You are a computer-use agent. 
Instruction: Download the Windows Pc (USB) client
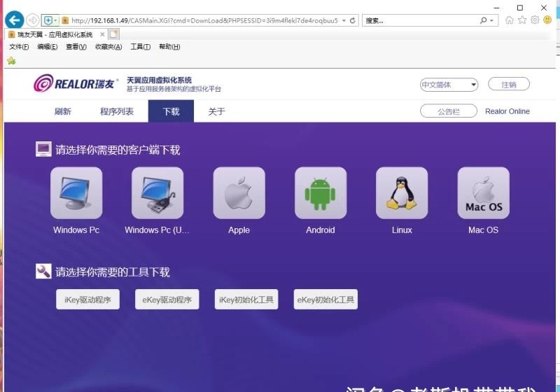(157, 192)
